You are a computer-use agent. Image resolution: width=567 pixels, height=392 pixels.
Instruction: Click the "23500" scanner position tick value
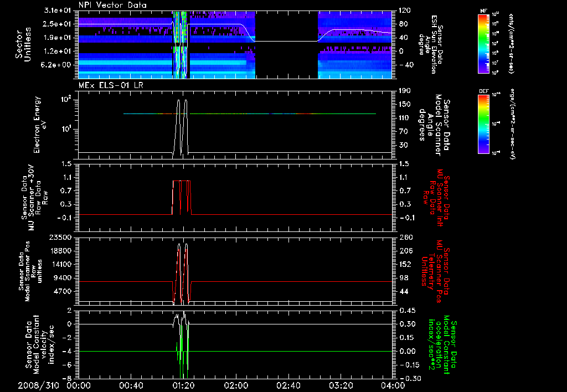pyautogui.click(x=60, y=238)
